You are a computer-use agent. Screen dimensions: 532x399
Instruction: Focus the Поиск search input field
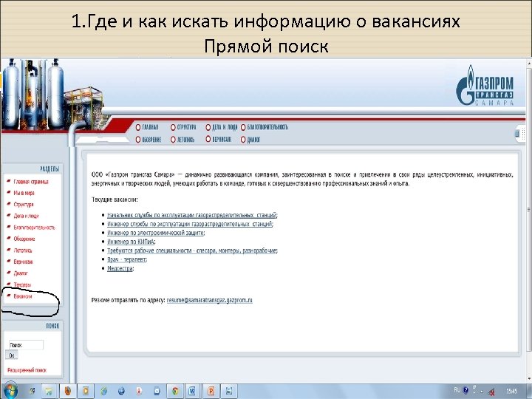point(26,345)
